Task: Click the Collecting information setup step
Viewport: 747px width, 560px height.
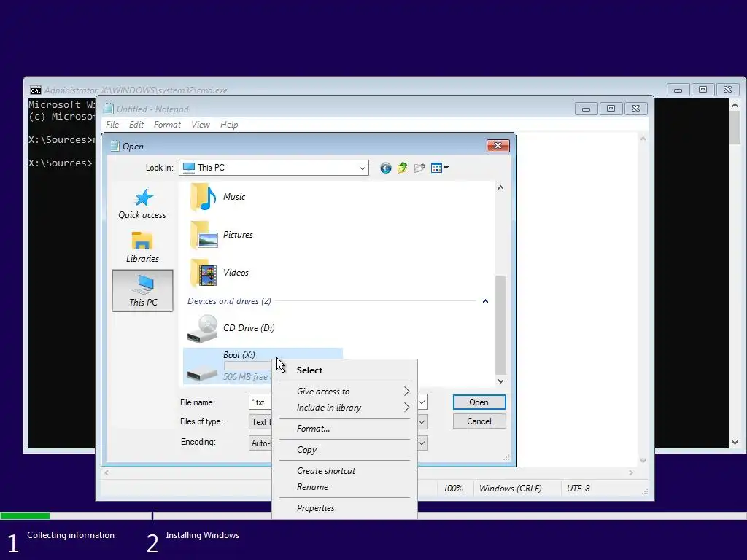Action: (x=71, y=535)
